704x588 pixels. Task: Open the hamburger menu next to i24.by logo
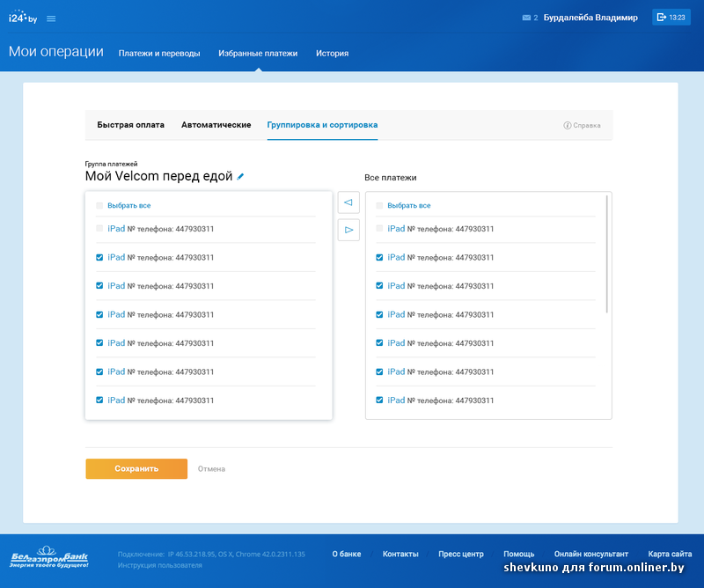pos(51,18)
